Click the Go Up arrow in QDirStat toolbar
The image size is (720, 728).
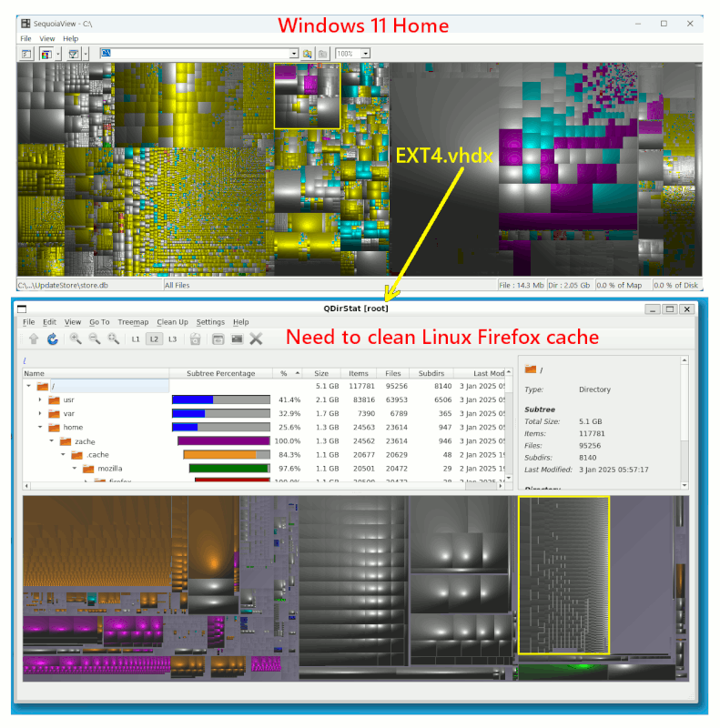point(34,339)
